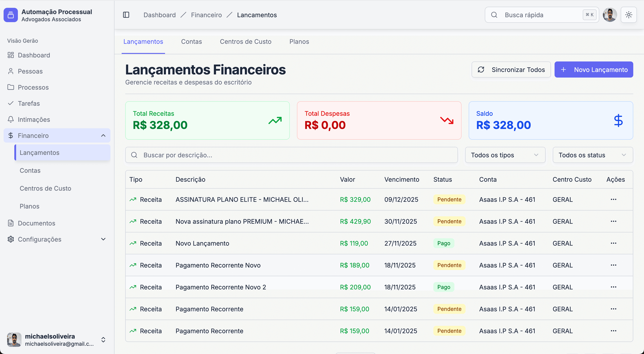Click the Novo Lançamento button
The height and width of the screenshot is (354, 644).
[593, 70]
